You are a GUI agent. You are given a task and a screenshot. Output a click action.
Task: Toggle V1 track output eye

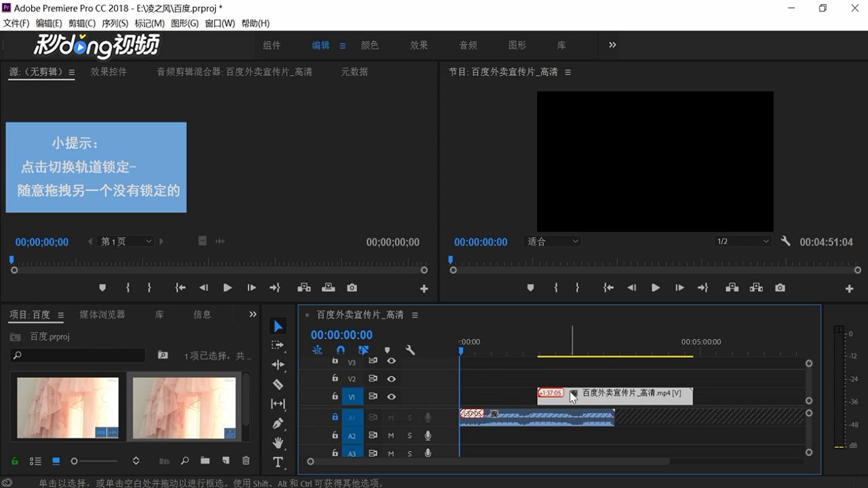click(391, 396)
